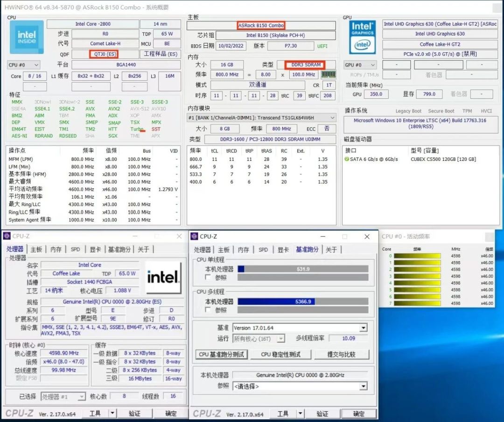Start the CPU 基准跑分测试 benchmark
Image resolution: width=504 pixels, height=422 pixels.
click(x=222, y=354)
